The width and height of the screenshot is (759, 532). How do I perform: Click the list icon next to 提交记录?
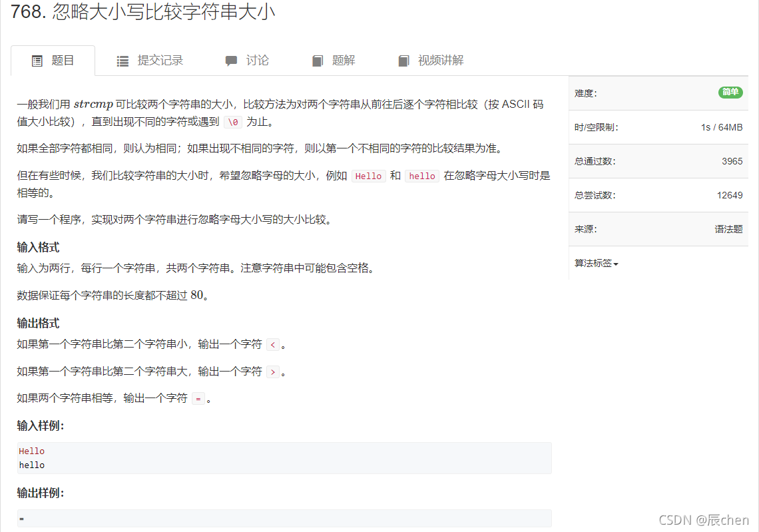123,60
